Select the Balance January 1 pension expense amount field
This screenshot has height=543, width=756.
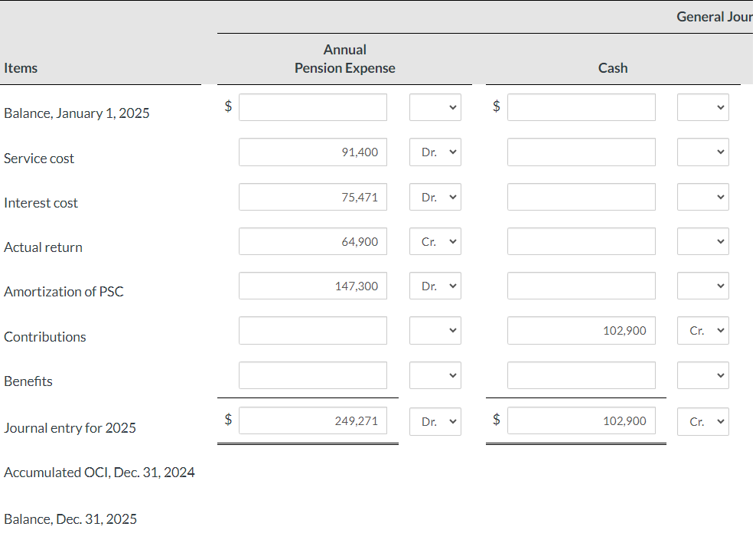[x=312, y=106]
